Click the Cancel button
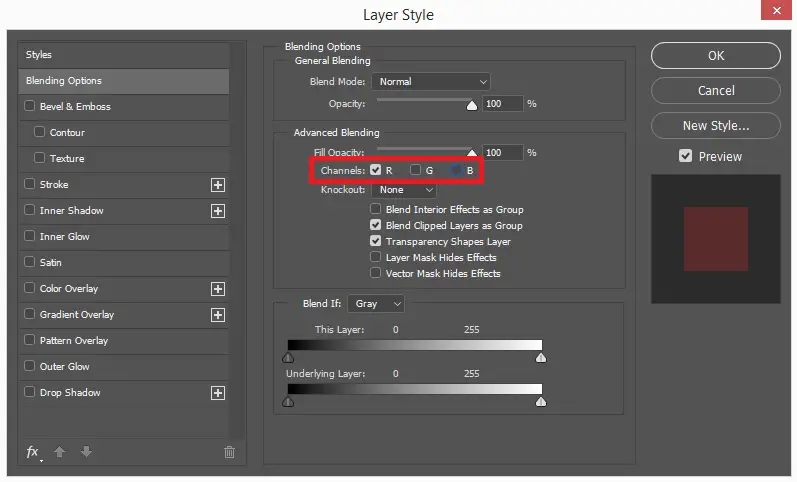This screenshot has height=482, width=797. coord(716,91)
